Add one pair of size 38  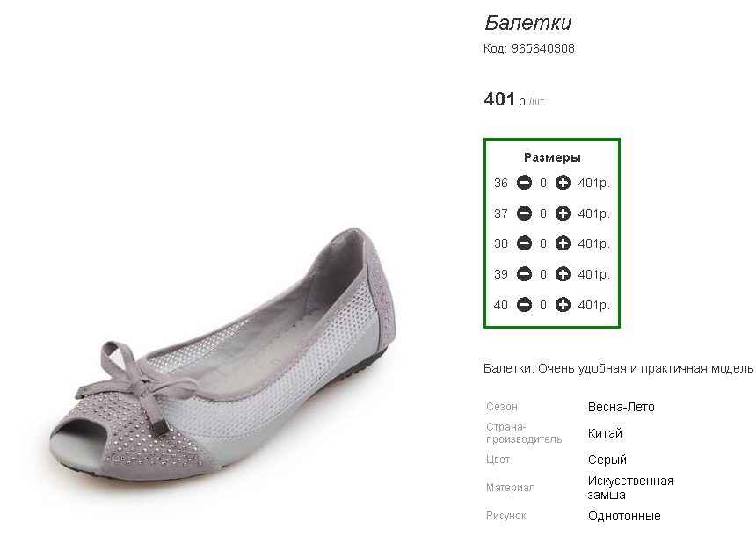[563, 243]
